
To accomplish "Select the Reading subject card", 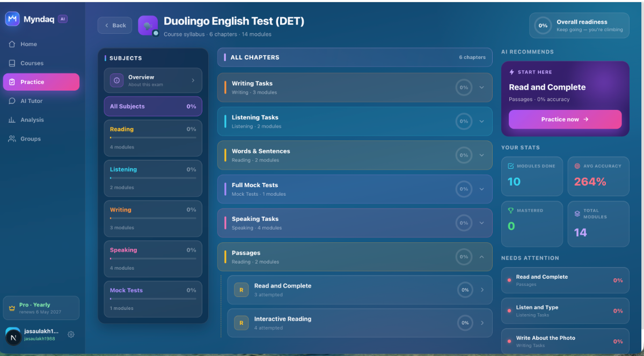I will coord(153,138).
